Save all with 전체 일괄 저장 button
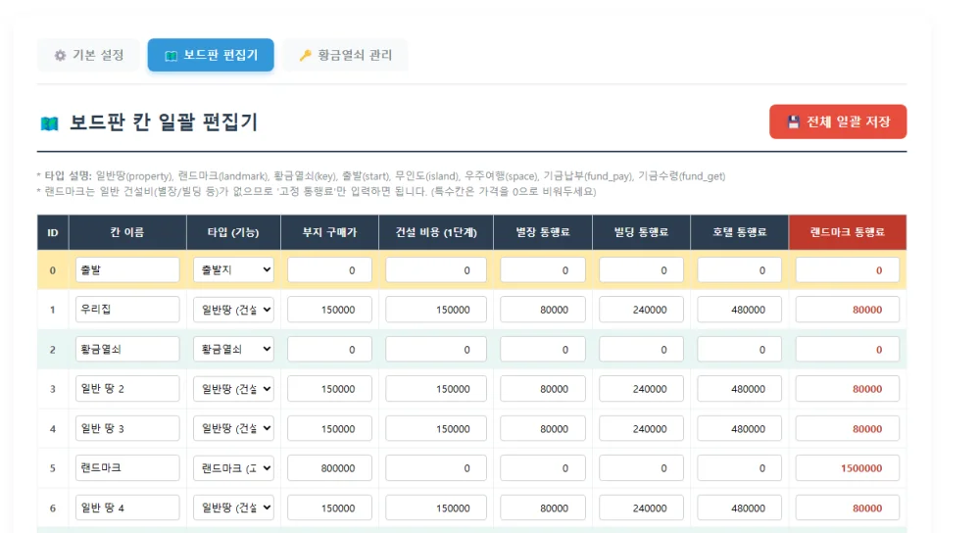Screen dimensions: 980x533 pyautogui.click(x=838, y=121)
